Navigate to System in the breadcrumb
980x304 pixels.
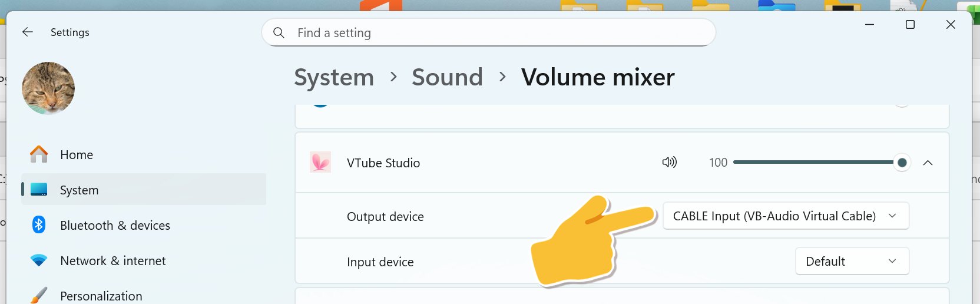pos(334,77)
